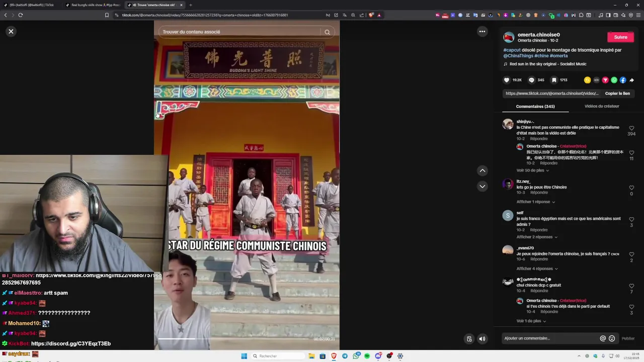Select the Commentaires (345) tab

pyautogui.click(x=535, y=106)
